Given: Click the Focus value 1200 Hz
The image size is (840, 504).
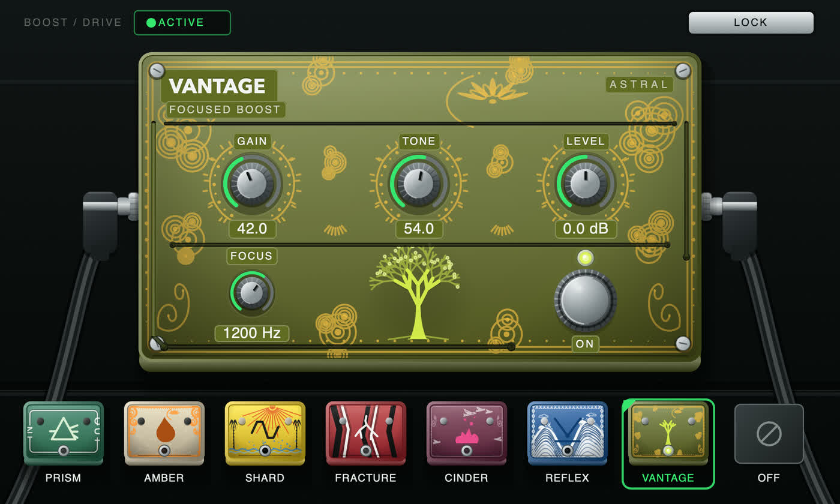Looking at the screenshot, I should tap(252, 334).
